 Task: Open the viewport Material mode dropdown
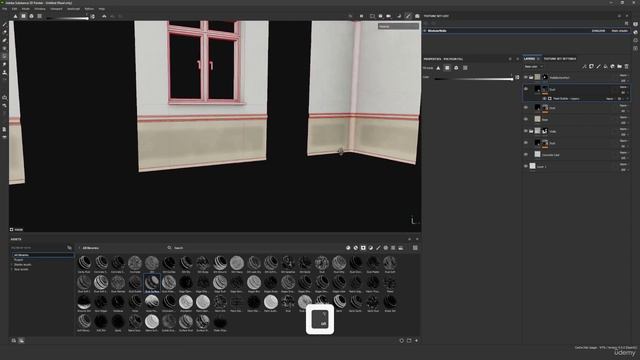(398, 26)
